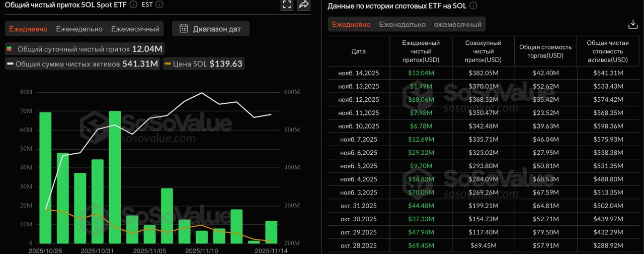Click the нояб. 14,2025 table row date
Image resolution: width=644 pixels, height=254 pixels.
[359, 73]
